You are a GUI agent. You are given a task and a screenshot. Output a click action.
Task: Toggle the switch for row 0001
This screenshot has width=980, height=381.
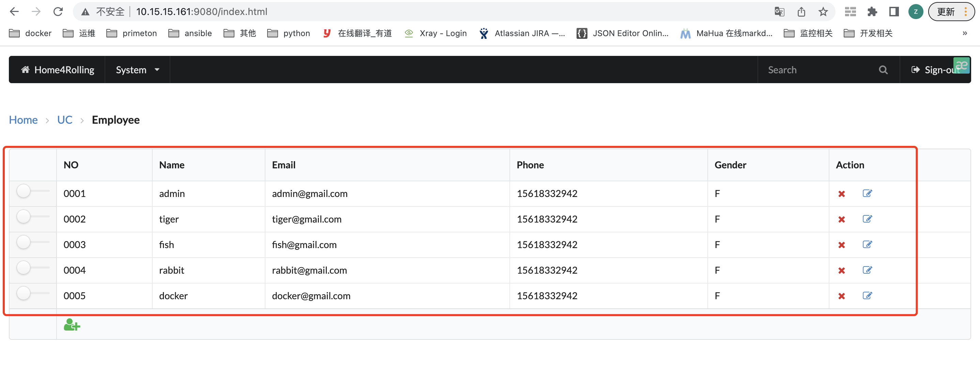click(x=32, y=191)
